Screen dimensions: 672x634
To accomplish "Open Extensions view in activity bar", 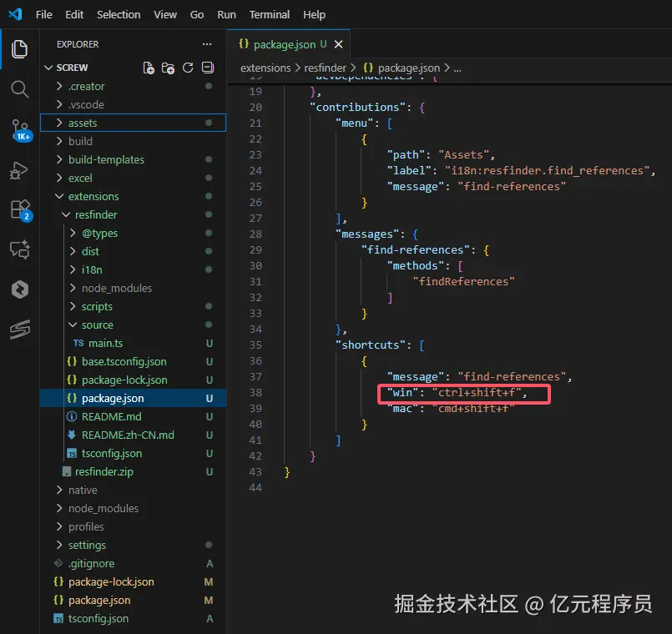I will pos(19,209).
